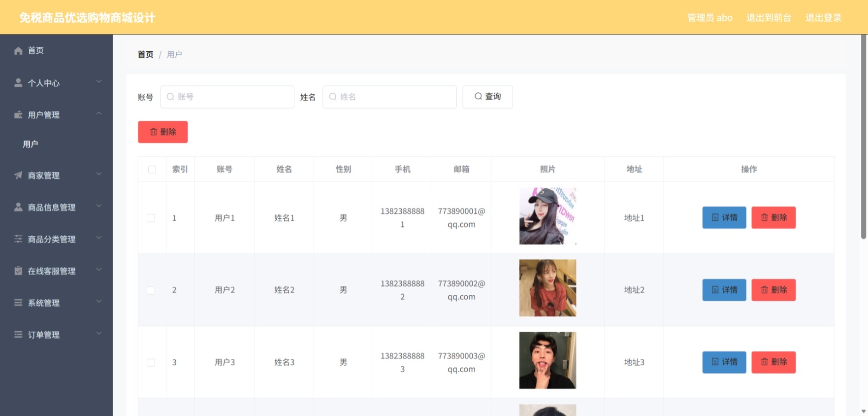Viewport: 868px width, 416px height.
Task: Click the 查询 search button
Action: coord(487,97)
